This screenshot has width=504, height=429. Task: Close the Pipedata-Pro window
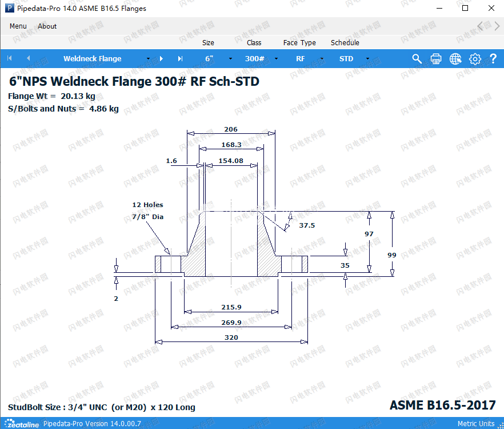pyautogui.click(x=491, y=8)
